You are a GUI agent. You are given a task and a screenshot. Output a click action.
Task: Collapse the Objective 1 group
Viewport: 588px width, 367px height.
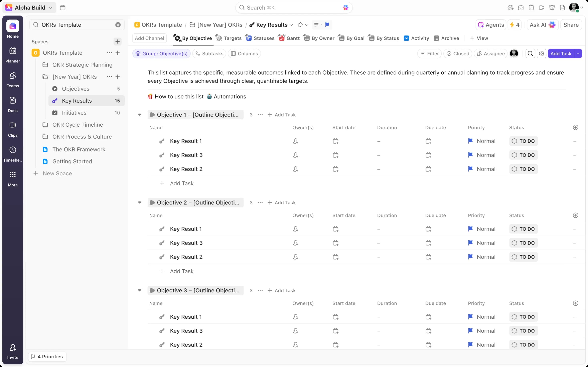[139, 115]
